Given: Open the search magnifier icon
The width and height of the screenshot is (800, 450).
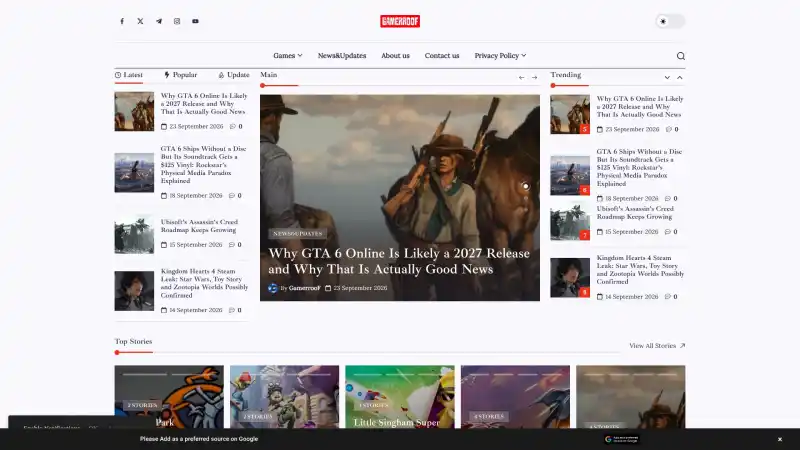Looking at the screenshot, I should (681, 56).
